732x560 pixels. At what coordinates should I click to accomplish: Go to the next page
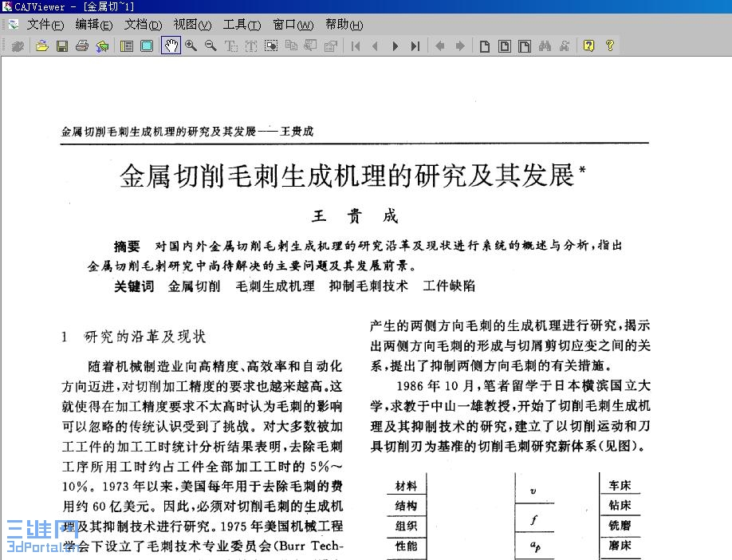click(396, 45)
